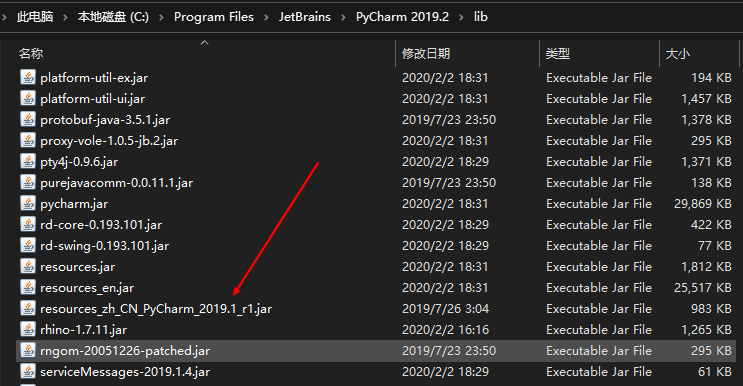Select the file platform-util-ex.jar
Screen dimensions: 743x386
[94, 78]
